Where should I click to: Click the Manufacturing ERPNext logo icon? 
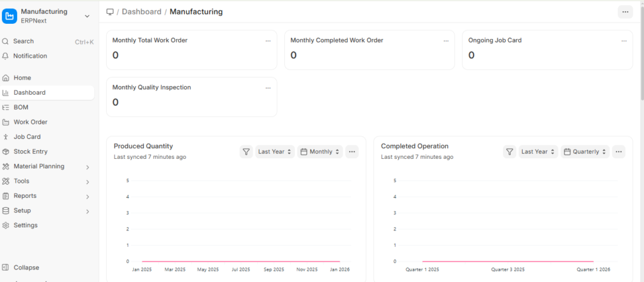pos(9,16)
